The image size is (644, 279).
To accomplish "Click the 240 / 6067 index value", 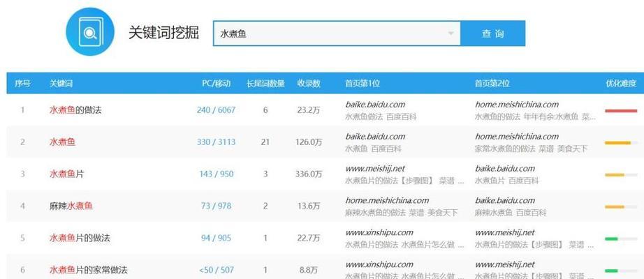I will click(216, 110).
